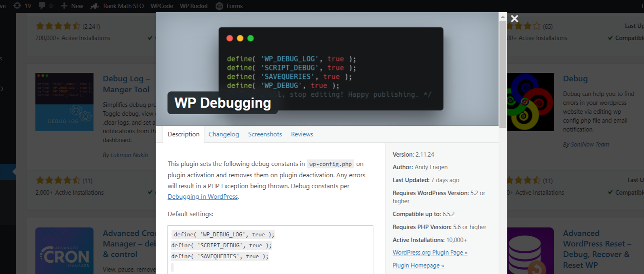The width and height of the screenshot is (644, 274).
Task: Click 700,000+ Active Installations text
Action: pos(73,38)
